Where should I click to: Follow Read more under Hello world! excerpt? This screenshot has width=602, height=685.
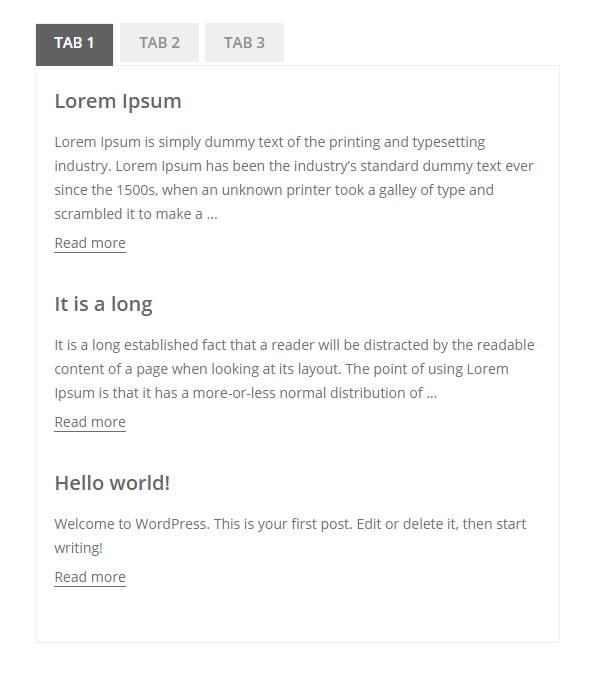click(x=90, y=577)
